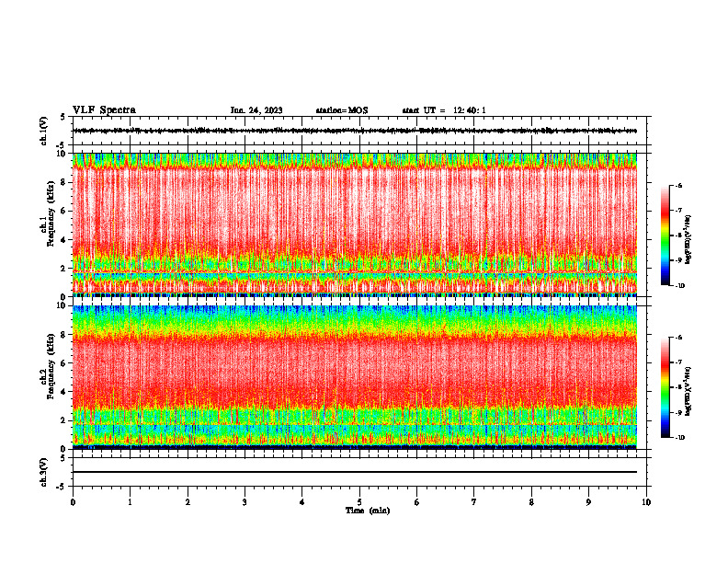Viewport: 728px width, 563px height.
Task: Click the time-axis tick label '7'
Action: [474, 502]
